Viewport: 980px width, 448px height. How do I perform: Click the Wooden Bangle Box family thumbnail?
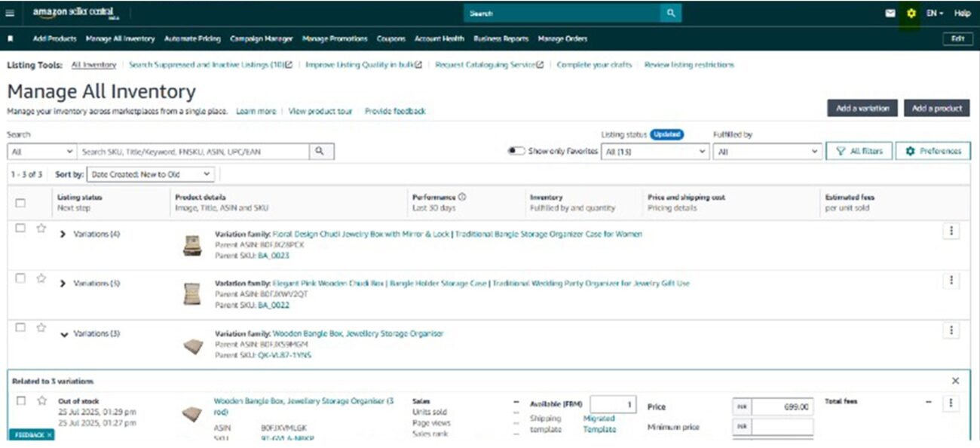(x=192, y=345)
